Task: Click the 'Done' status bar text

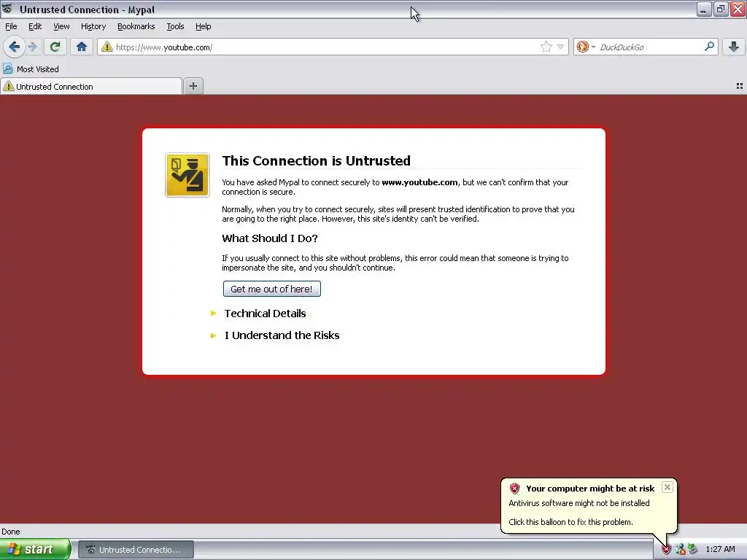Action: 10,532
